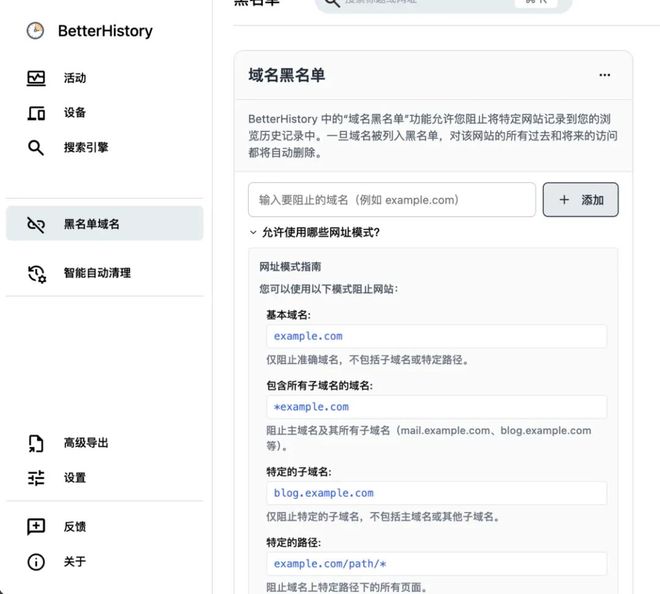Focus the 输入要阻止的域名 input field
The image size is (660, 594).
(391, 200)
